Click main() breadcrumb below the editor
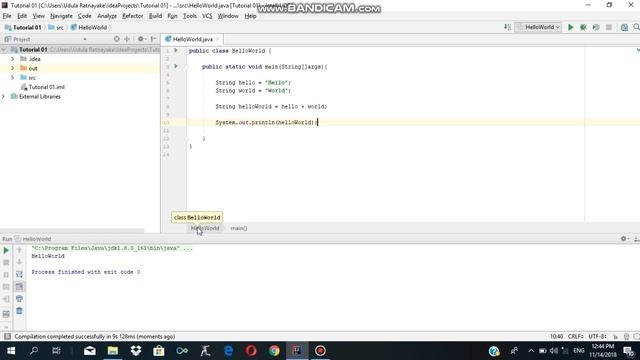Viewport: 640px width, 360px height. point(238,228)
